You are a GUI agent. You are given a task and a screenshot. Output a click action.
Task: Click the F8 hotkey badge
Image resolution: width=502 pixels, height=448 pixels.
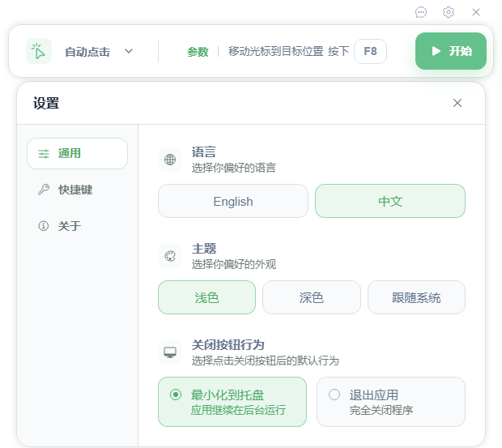pyautogui.click(x=370, y=51)
